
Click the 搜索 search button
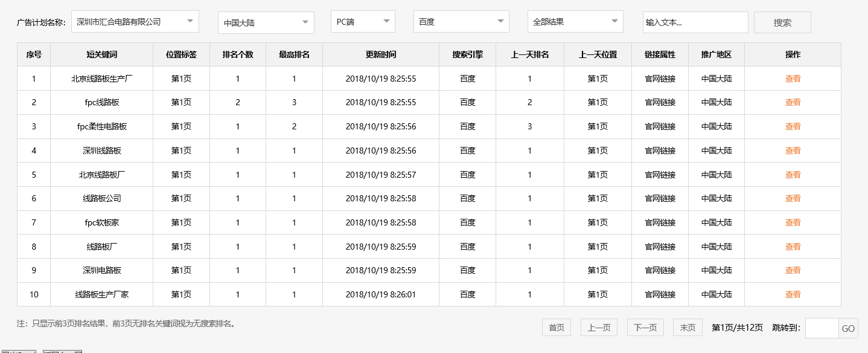pyautogui.click(x=782, y=21)
